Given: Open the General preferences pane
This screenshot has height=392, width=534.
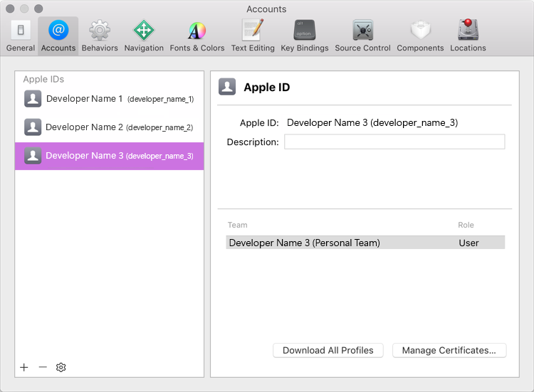Looking at the screenshot, I should (21, 36).
